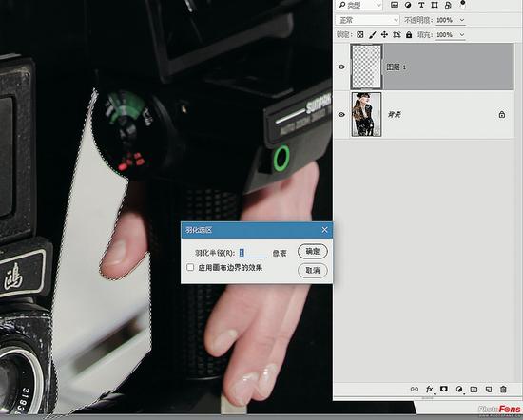The height and width of the screenshot is (420, 523).
Task: Hide the 背景 layer with its eye icon
Action: tap(341, 115)
